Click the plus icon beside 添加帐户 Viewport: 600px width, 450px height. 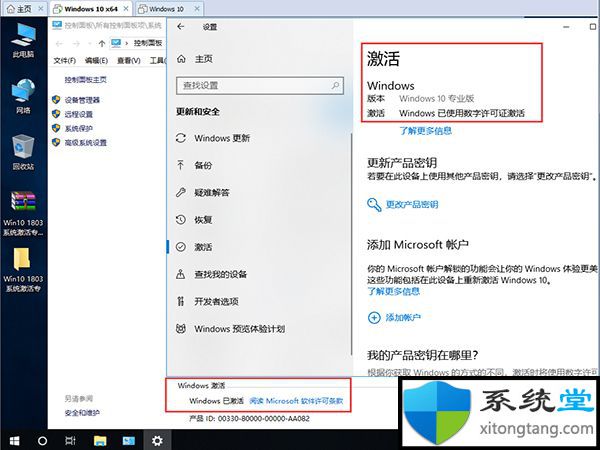[374, 318]
